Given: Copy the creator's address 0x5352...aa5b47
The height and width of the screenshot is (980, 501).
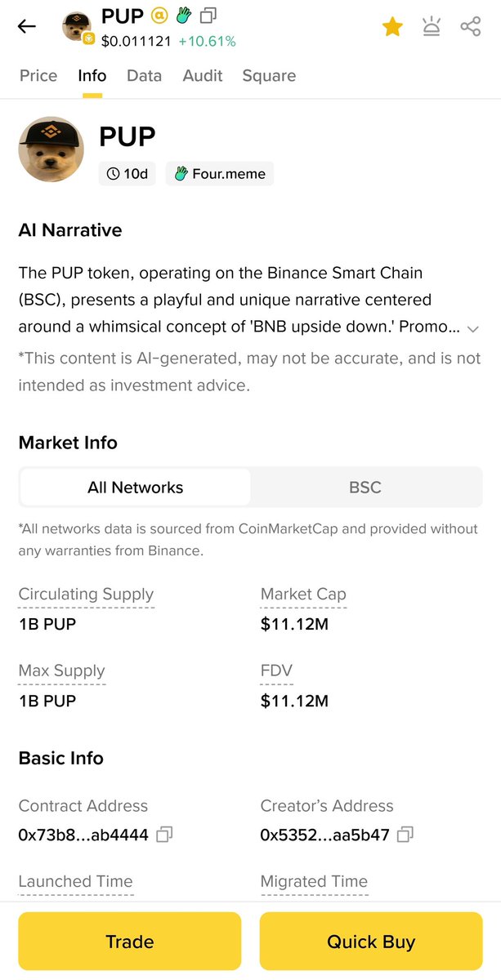Looking at the screenshot, I should point(405,834).
